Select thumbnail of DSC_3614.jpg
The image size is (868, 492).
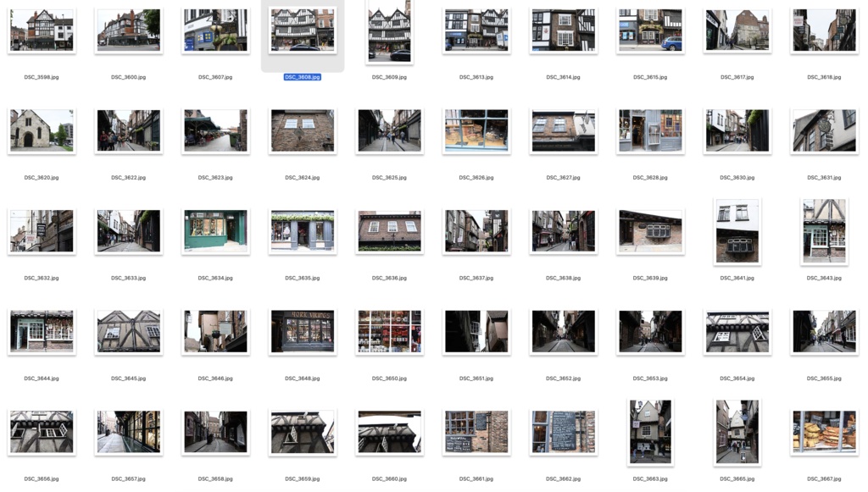click(x=563, y=30)
